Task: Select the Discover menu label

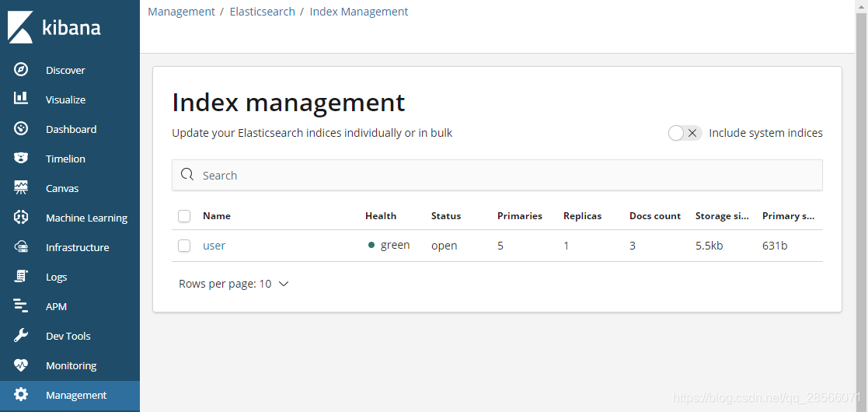Action: tap(65, 70)
